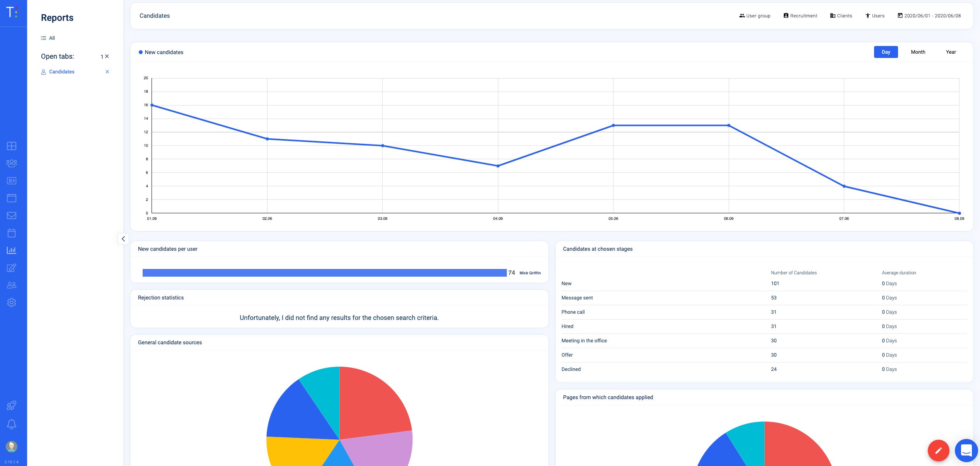The height and width of the screenshot is (466, 980).
Task: Open the contact card icon in sidebar
Action: [x=12, y=181]
